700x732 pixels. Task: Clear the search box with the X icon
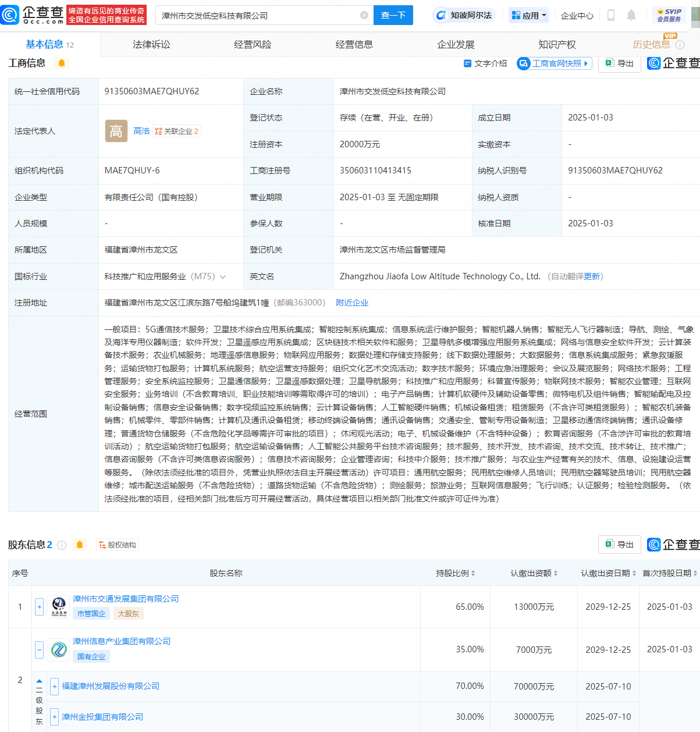coord(364,15)
